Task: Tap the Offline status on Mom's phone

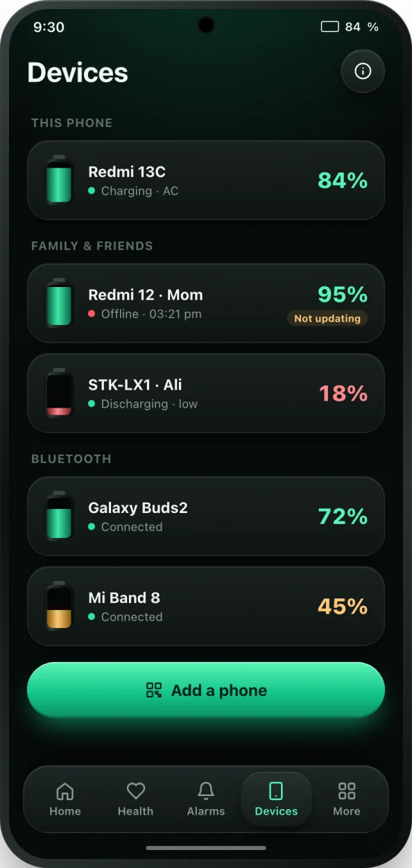Action: (x=120, y=314)
